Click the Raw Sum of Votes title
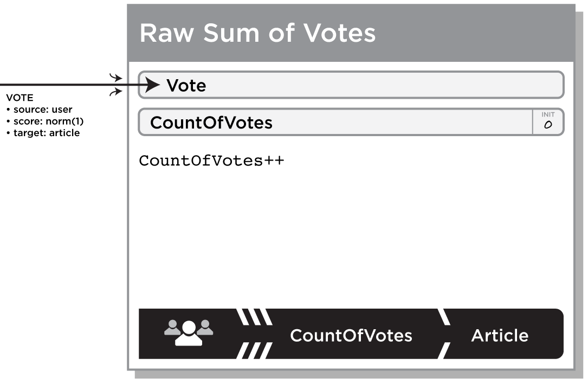The image size is (588, 384). (x=257, y=33)
